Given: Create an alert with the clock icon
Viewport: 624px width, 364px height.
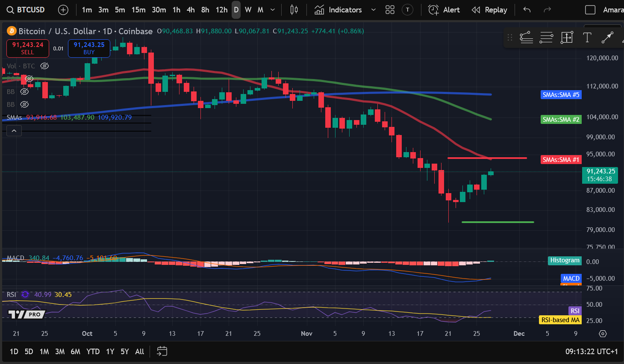Looking at the screenshot, I should coord(433,9).
